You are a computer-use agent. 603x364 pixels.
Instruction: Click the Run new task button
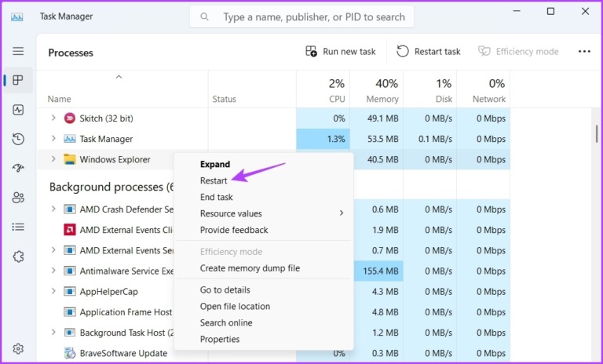coord(341,52)
